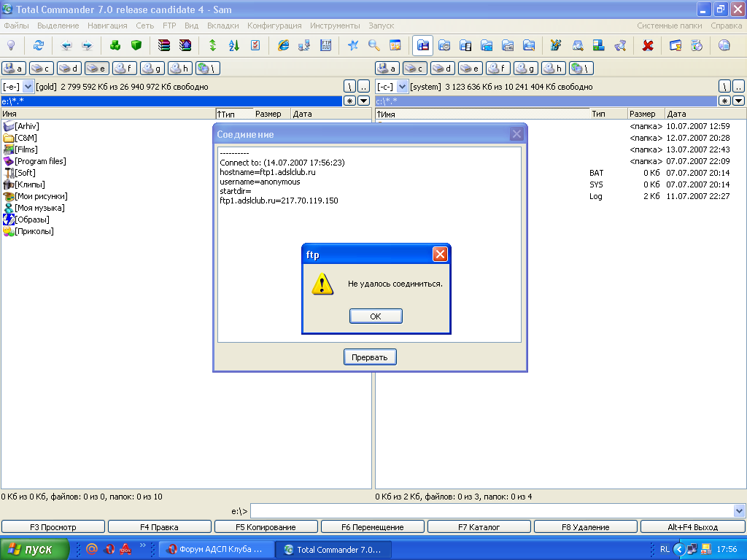Viewport: 747px width, 560px height.
Task: Click the blue star toolbar icon
Action: pos(353,45)
